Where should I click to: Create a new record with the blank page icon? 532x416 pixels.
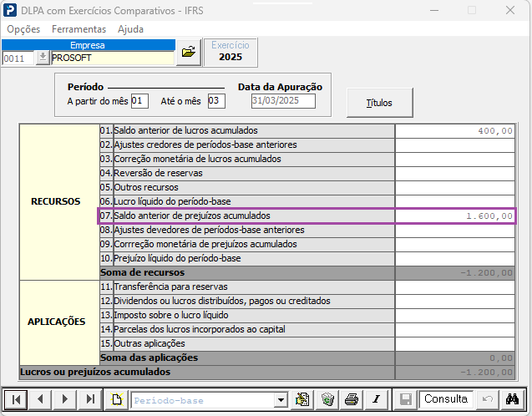click(x=116, y=399)
